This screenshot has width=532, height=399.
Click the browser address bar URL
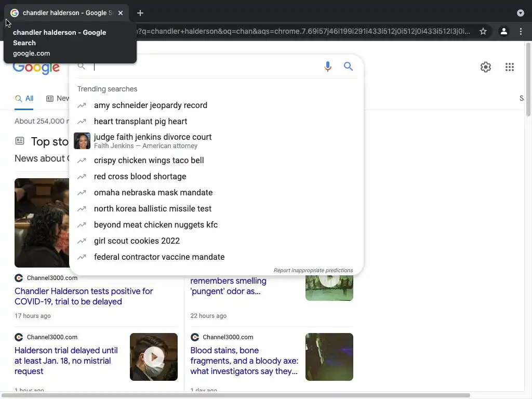coord(303,32)
